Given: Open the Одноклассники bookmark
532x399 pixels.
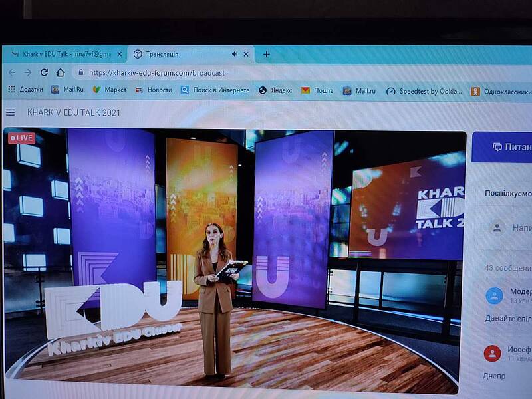Looking at the screenshot, I should pos(501,92).
